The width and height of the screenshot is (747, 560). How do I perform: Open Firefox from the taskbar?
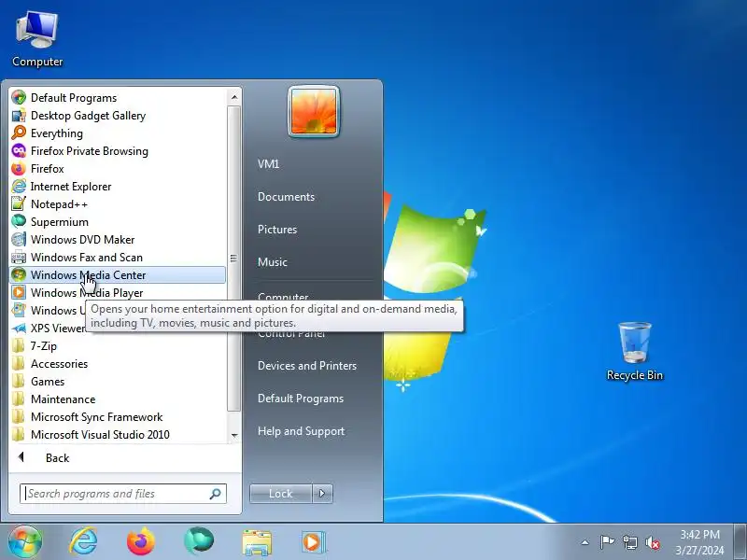tap(141, 541)
